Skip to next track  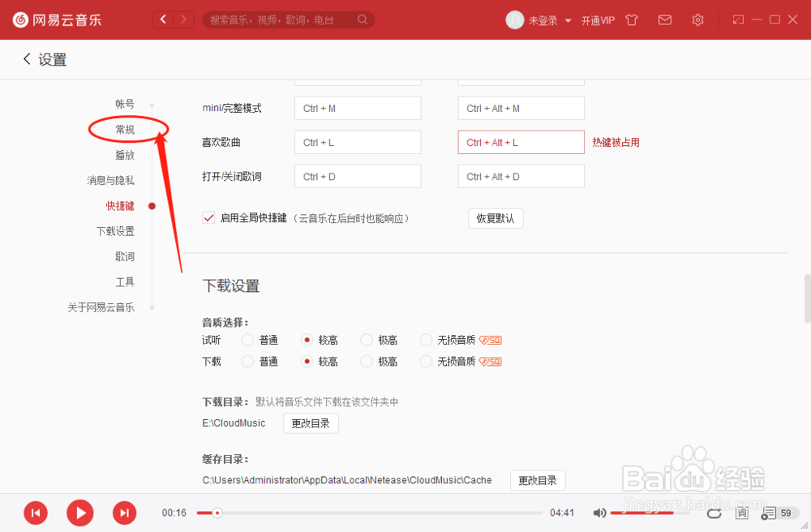point(125,513)
